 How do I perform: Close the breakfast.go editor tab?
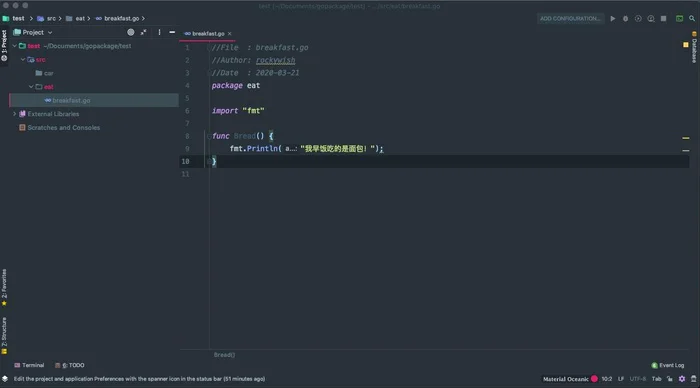click(x=229, y=33)
